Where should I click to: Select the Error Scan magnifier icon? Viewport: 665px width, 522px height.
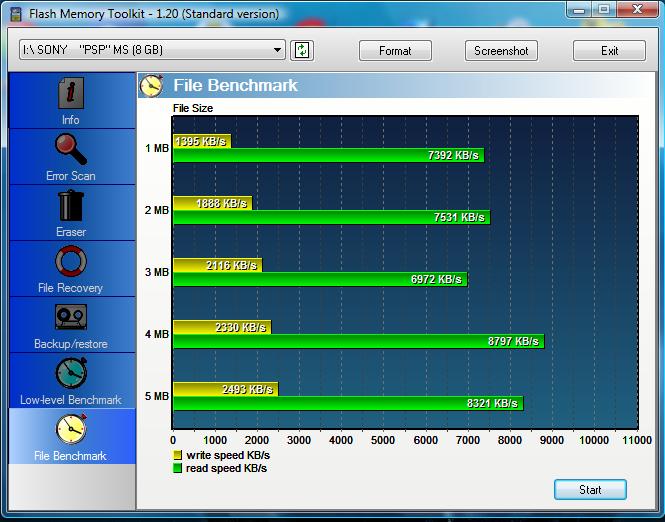[x=70, y=151]
